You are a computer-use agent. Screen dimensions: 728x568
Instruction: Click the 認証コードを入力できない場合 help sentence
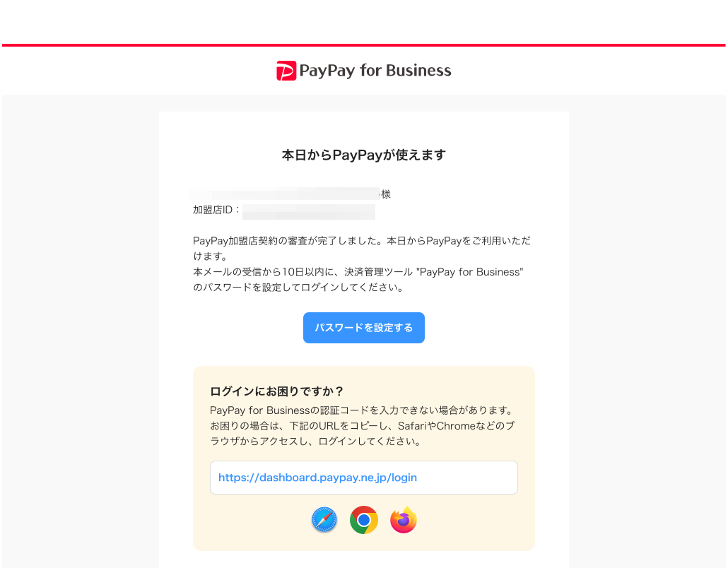(363, 410)
